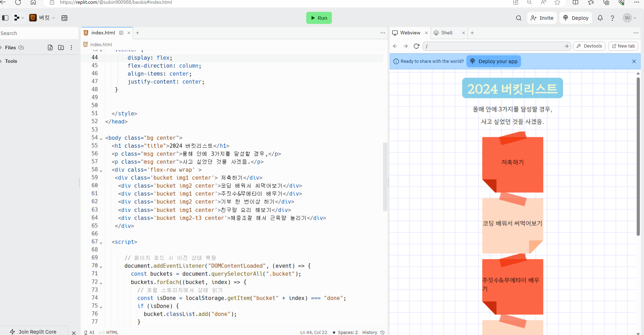
Task: Dismiss the Join Replit Core prompt
Action: [74, 333]
